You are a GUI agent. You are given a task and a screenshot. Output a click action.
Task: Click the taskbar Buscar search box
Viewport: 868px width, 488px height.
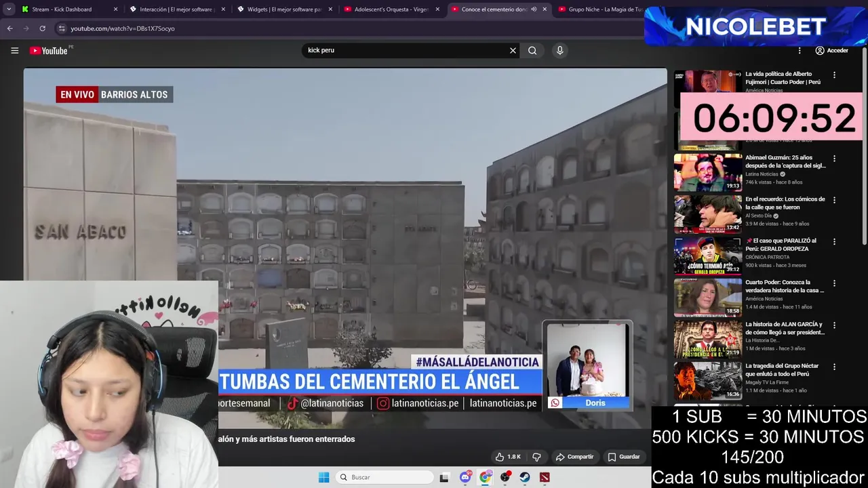(384, 477)
